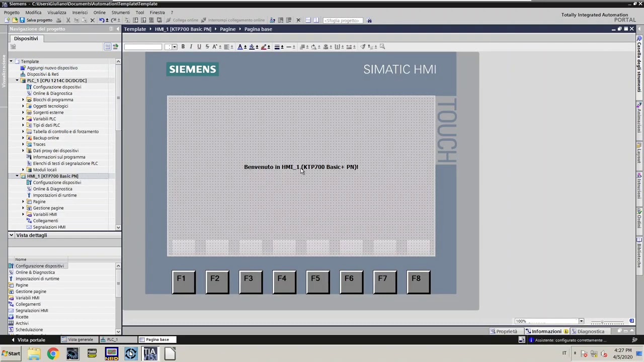Open the zoom percentage dropdown
This screenshot has height=362, width=644.
click(581, 321)
